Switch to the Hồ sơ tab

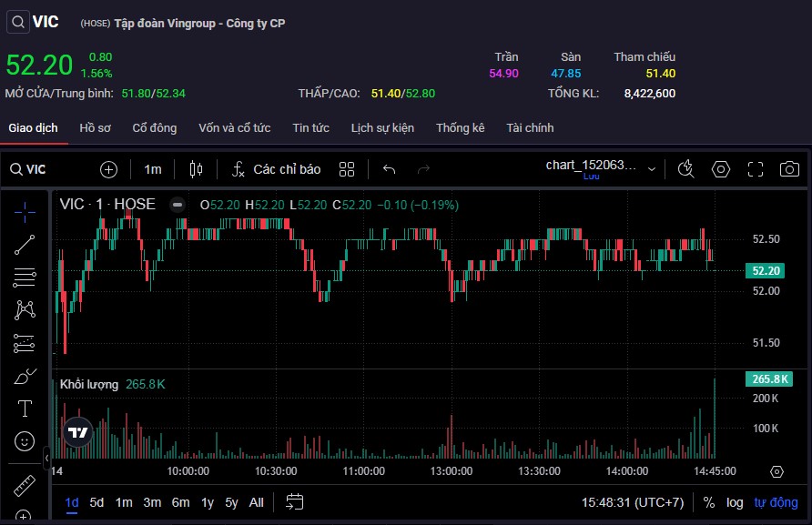point(95,128)
